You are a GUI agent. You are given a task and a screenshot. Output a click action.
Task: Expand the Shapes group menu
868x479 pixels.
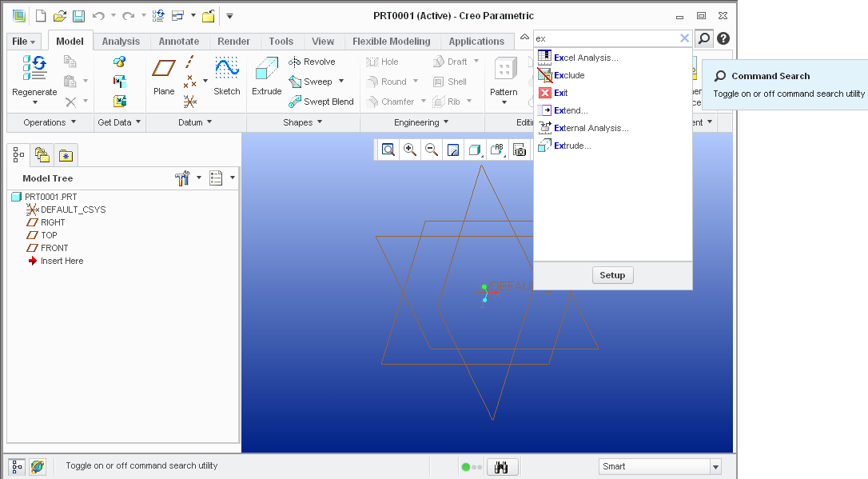[302, 122]
